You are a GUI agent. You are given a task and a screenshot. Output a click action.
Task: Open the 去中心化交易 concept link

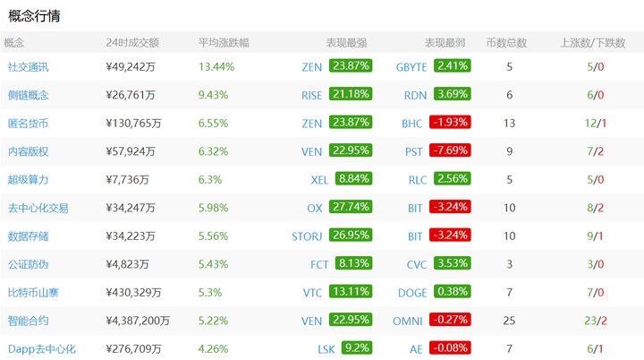pyautogui.click(x=38, y=208)
